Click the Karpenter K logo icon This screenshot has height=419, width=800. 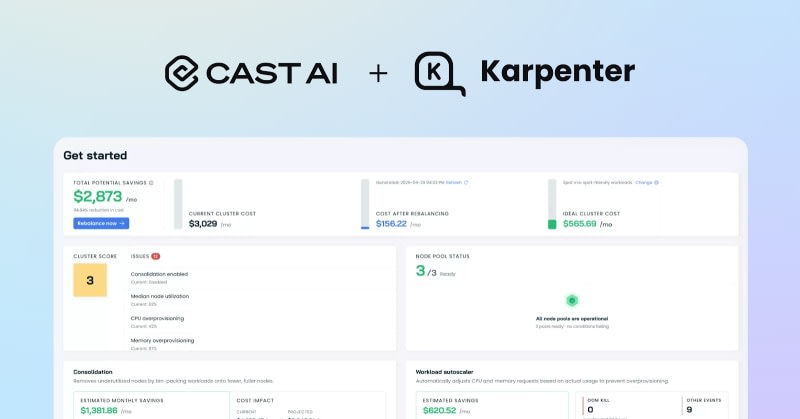coord(440,73)
